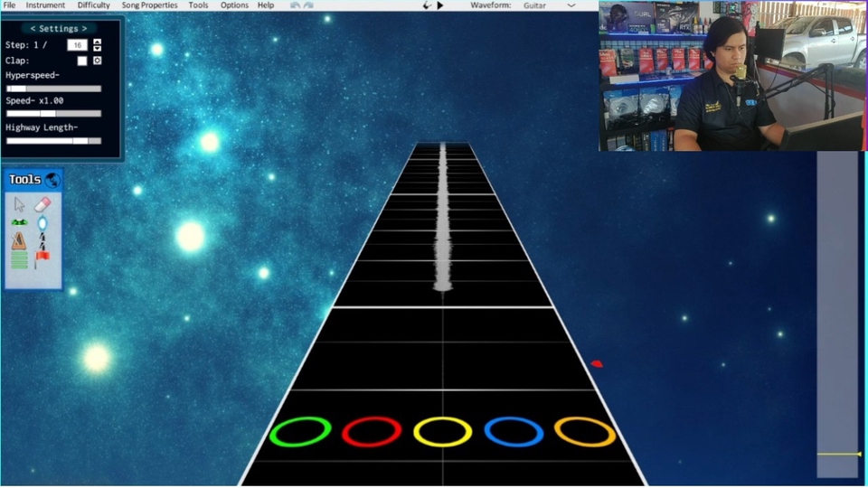
Task: Increase Step value with up arrow
Action: click(98, 42)
